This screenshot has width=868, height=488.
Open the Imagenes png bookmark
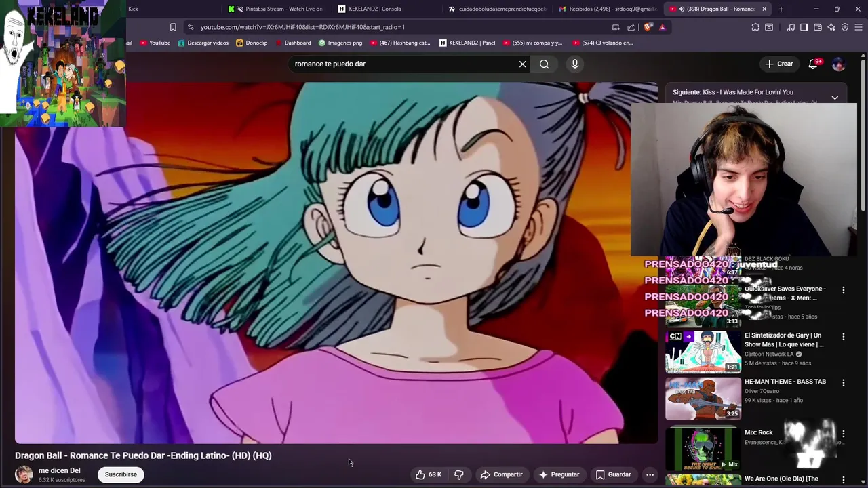click(340, 43)
